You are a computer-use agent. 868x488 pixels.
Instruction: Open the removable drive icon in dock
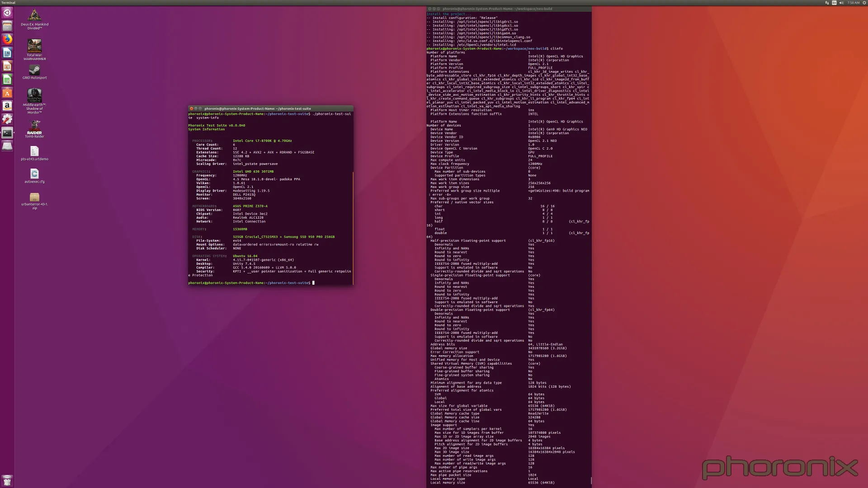(7, 146)
